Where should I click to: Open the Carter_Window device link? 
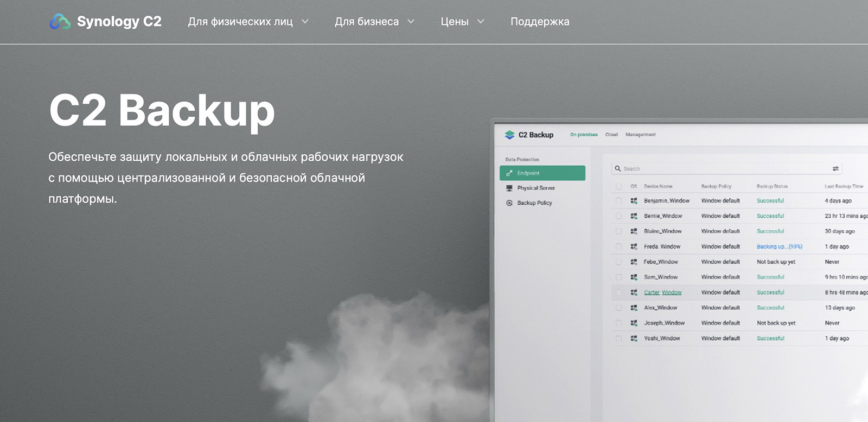coord(663,292)
